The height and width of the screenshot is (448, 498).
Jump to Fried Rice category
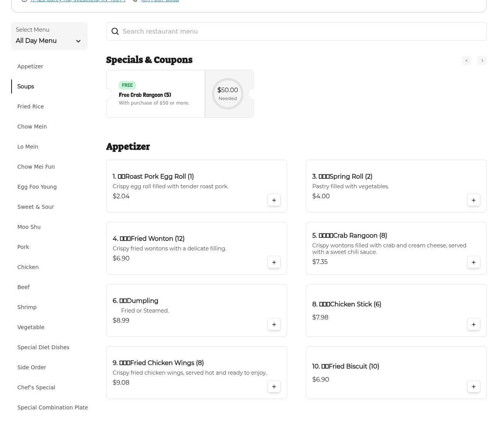30,107
